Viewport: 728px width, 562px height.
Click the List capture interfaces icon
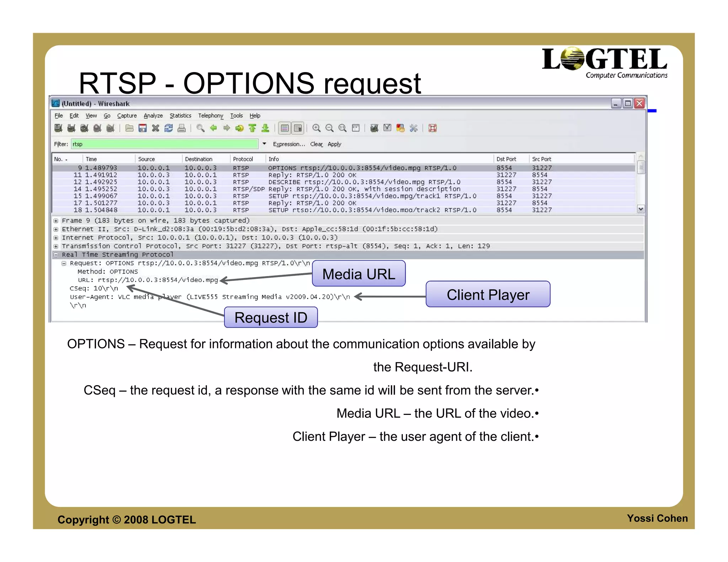[58, 128]
